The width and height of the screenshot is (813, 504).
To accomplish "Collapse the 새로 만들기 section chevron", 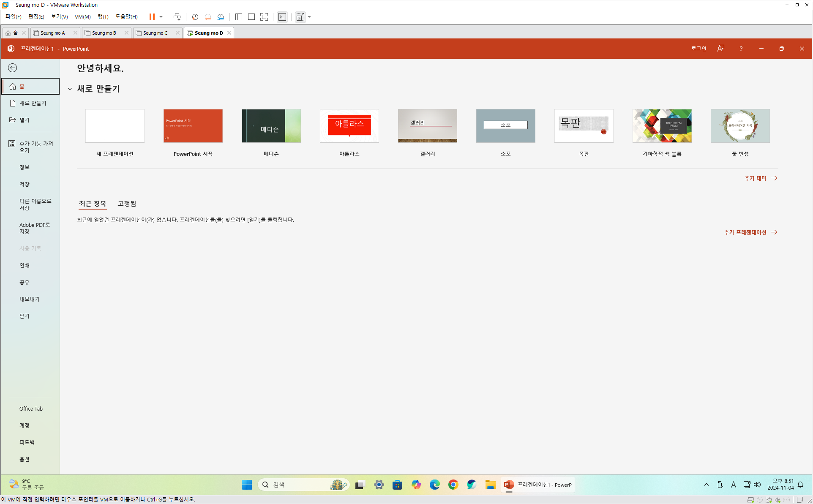I will click(x=70, y=89).
